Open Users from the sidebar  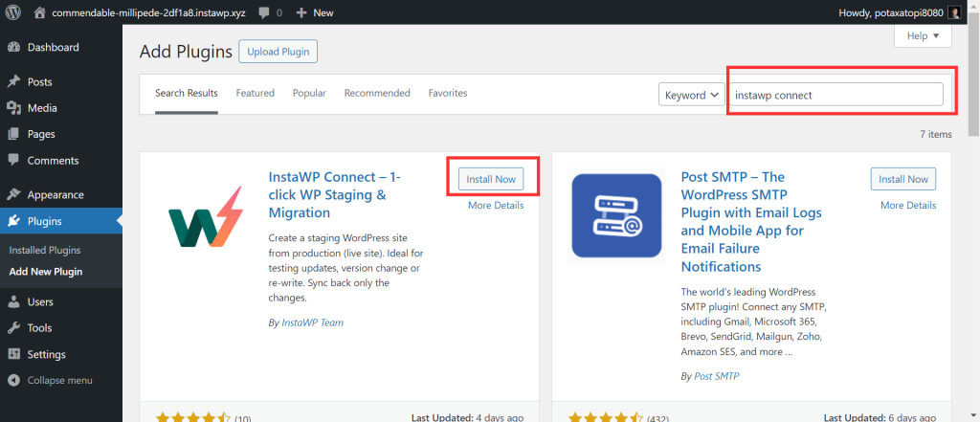point(40,302)
